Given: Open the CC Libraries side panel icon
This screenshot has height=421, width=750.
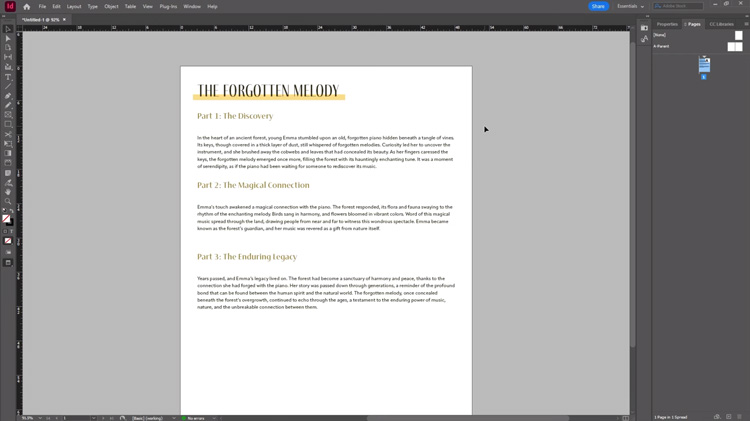Looking at the screenshot, I should [x=644, y=28].
